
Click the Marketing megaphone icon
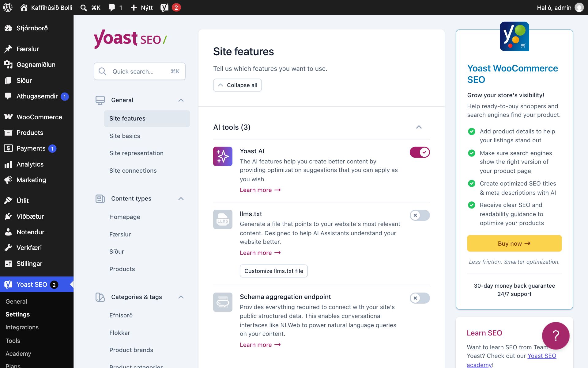coord(8,180)
